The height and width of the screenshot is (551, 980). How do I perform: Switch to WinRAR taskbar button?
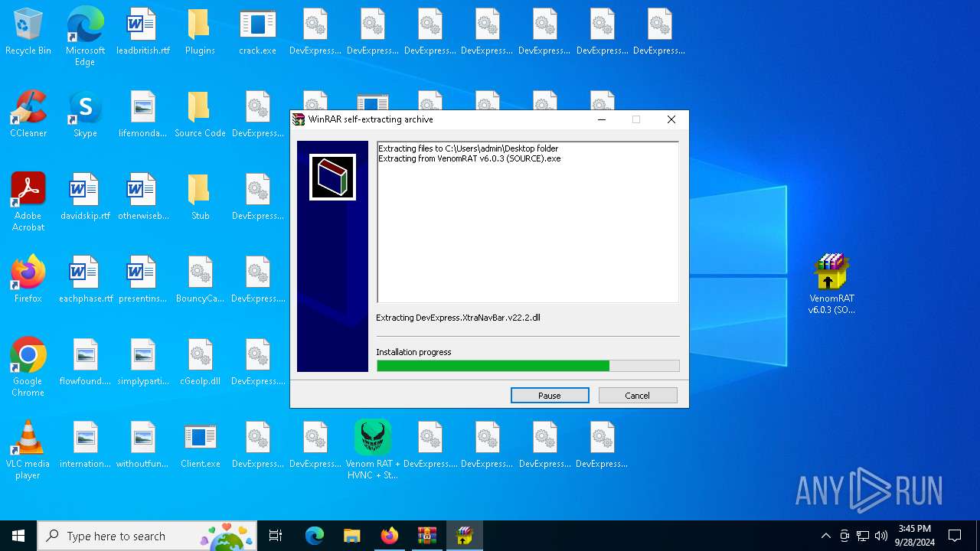coord(427,536)
